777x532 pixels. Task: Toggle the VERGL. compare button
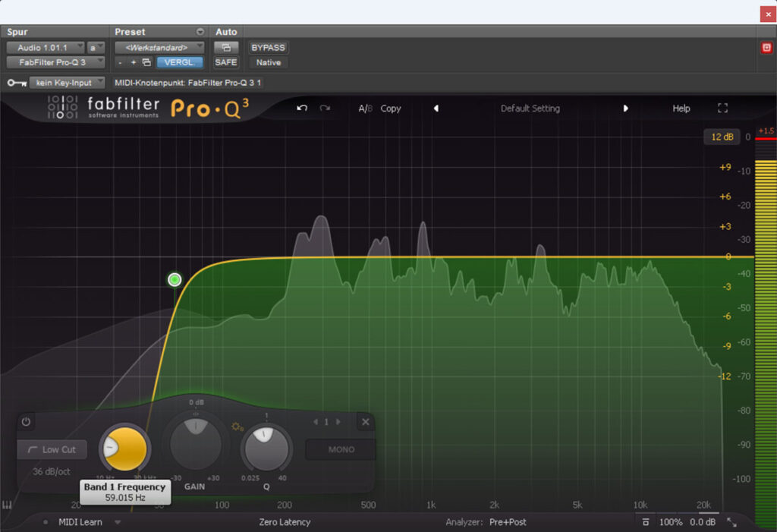click(x=180, y=62)
